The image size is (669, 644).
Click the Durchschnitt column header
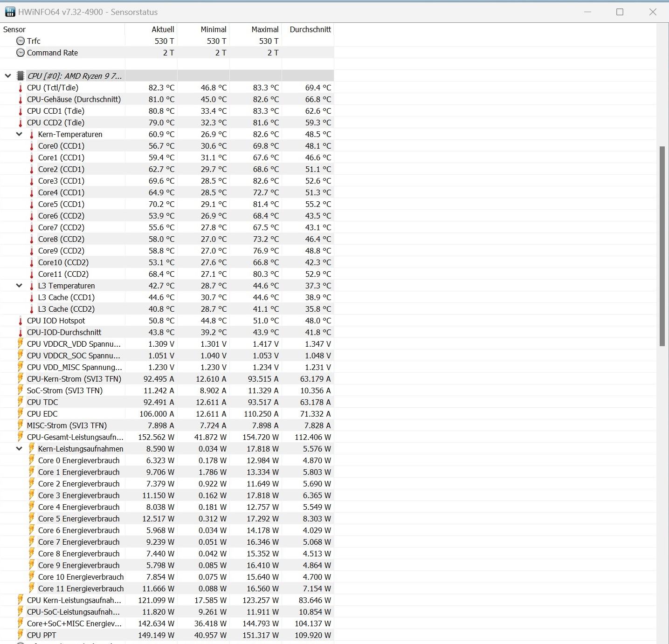[x=308, y=29]
